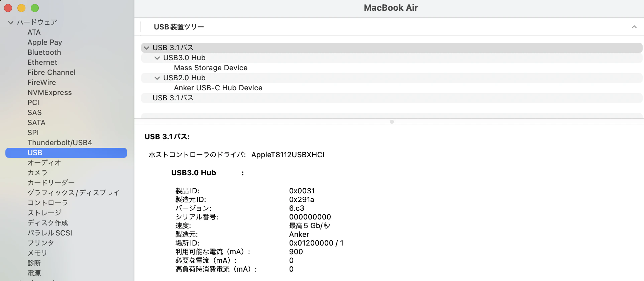Select コントローラ in the sidebar
The width and height of the screenshot is (644, 281).
48,203
